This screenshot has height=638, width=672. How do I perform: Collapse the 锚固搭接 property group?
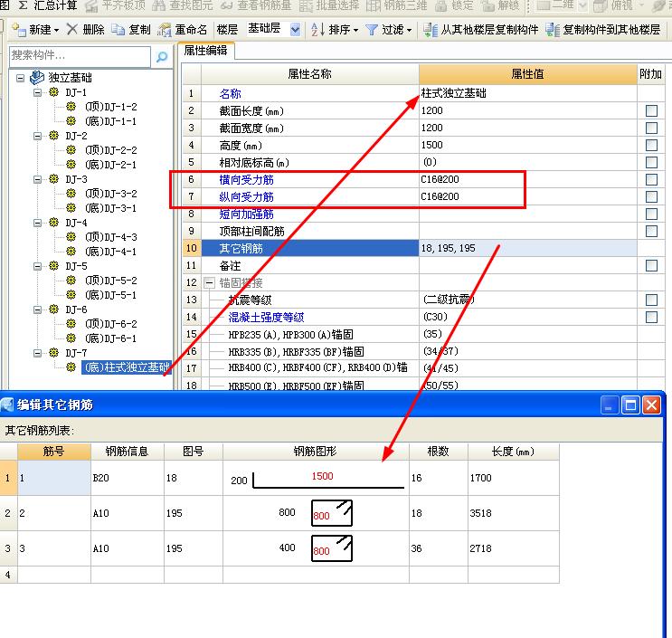(209, 282)
